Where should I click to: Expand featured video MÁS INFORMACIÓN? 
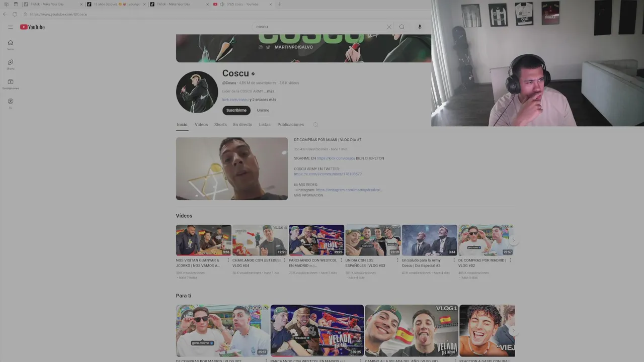pyautogui.click(x=308, y=195)
